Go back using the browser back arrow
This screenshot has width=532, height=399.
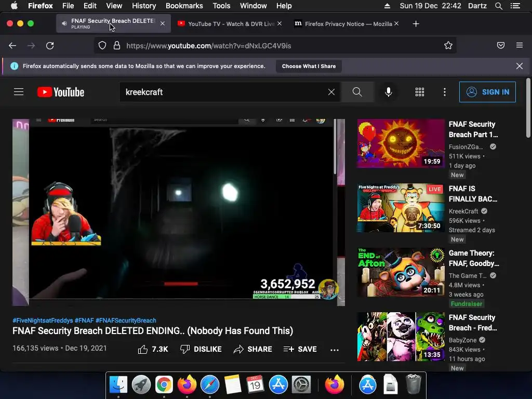(x=12, y=46)
